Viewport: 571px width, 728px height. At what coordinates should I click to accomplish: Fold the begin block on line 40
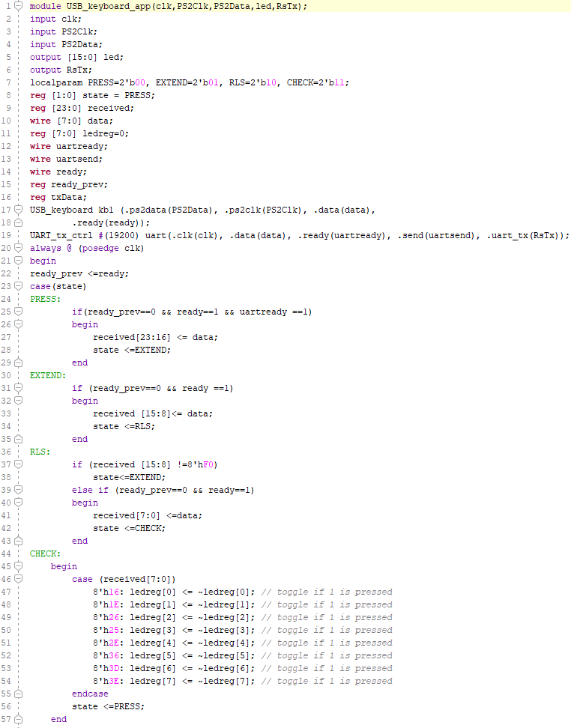pos(19,503)
